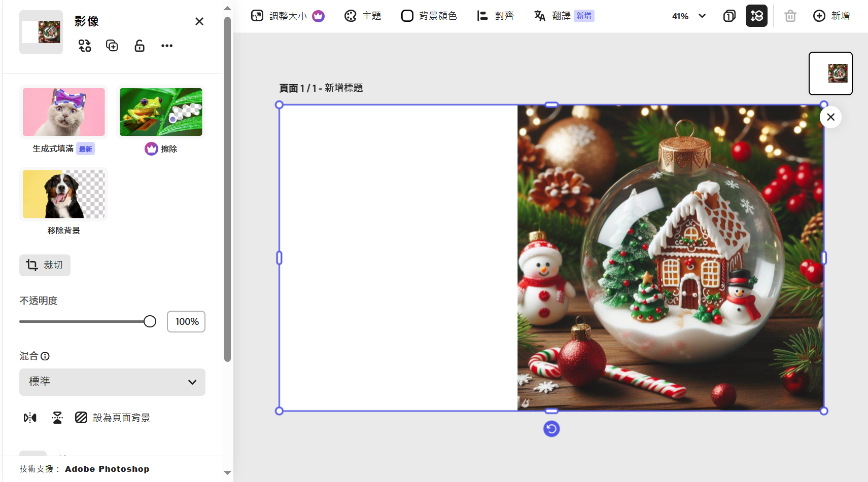Flip image horizontally icon

pyautogui.click(x=30, y=418)
